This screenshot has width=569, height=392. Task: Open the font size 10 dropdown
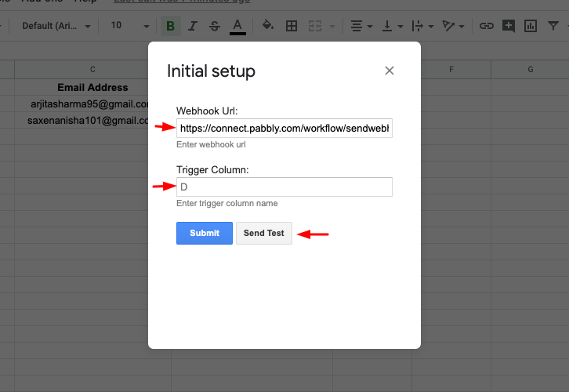(129, 26)
